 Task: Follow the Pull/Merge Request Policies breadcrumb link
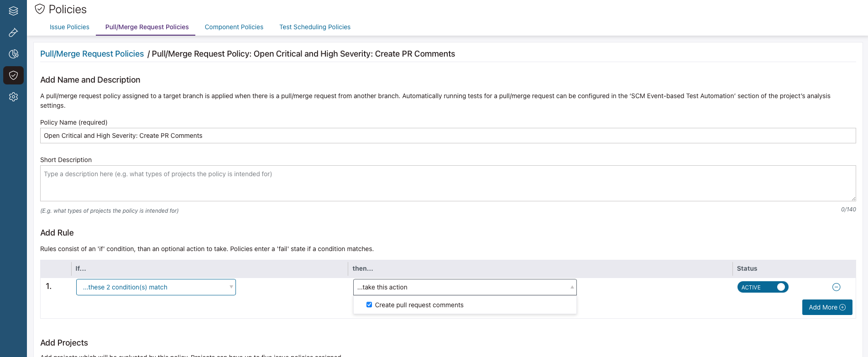[92, 54]
